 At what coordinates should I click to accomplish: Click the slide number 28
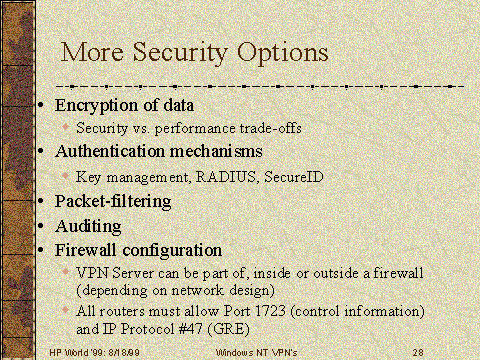(x=418, y=353)
